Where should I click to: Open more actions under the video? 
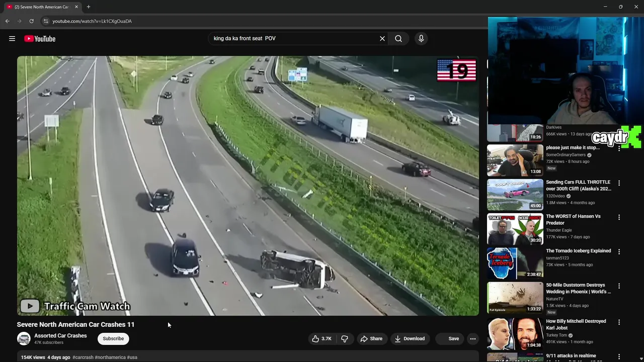[x=472, y=339]
